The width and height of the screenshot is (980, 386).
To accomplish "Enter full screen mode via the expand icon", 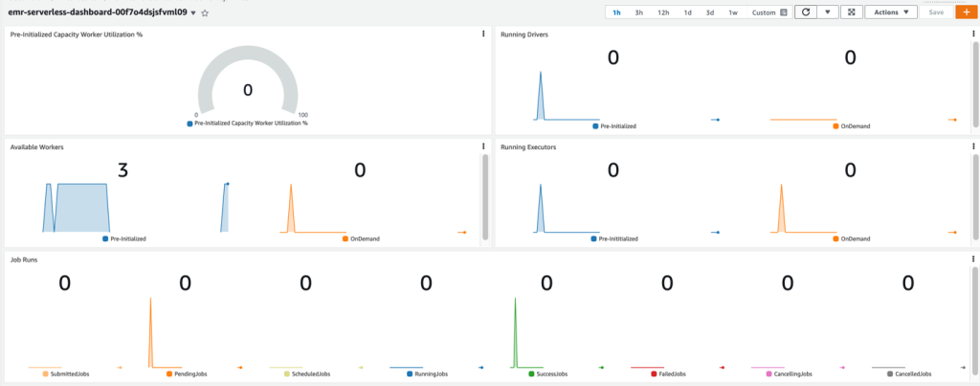I will pyautogui.click(x=851, y=12).
